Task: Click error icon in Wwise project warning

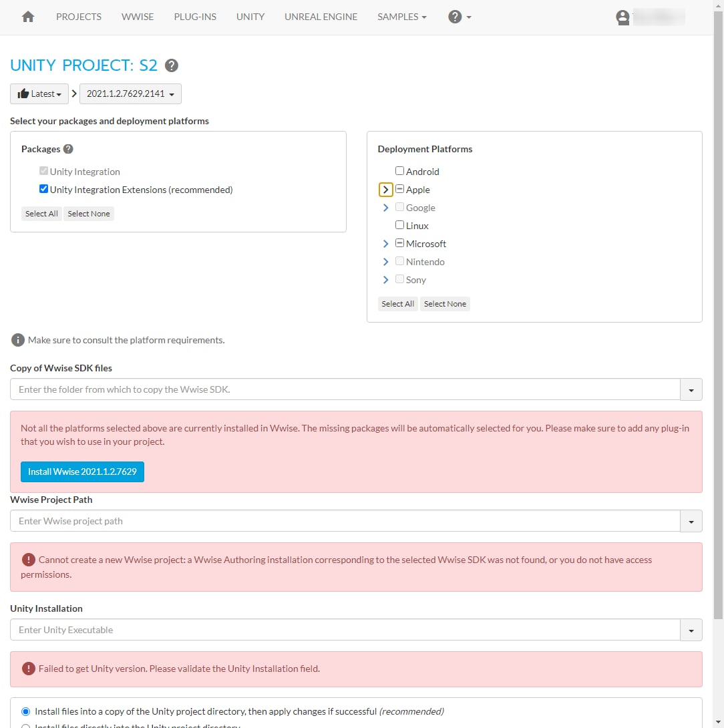Action: (x=28, y=560)
